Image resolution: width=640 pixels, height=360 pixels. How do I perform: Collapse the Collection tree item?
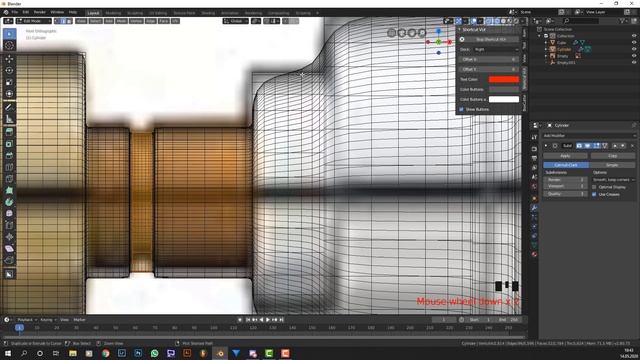pyautogui.click(x=540, y=36)
